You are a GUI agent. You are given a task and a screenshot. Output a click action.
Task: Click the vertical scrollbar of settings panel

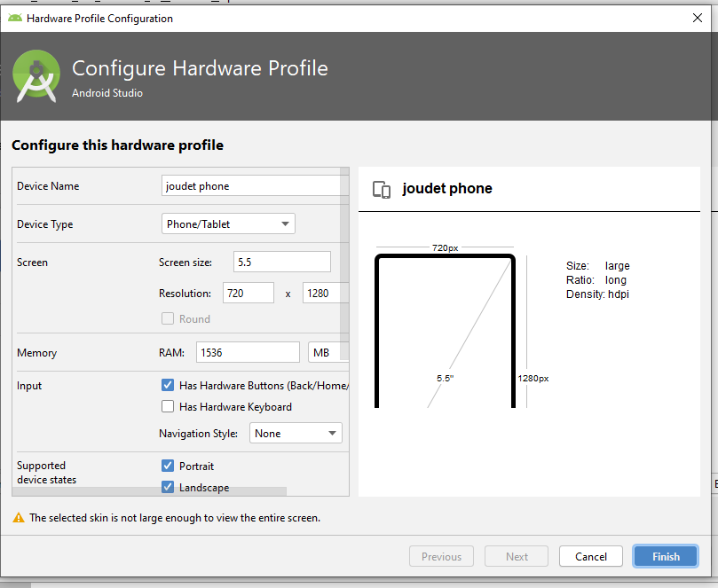tap(345, 263)
